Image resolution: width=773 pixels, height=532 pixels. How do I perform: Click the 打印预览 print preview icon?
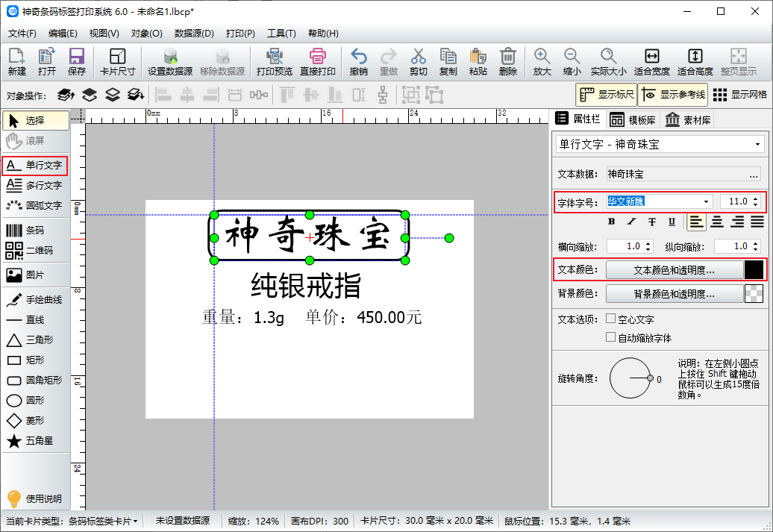274,62
